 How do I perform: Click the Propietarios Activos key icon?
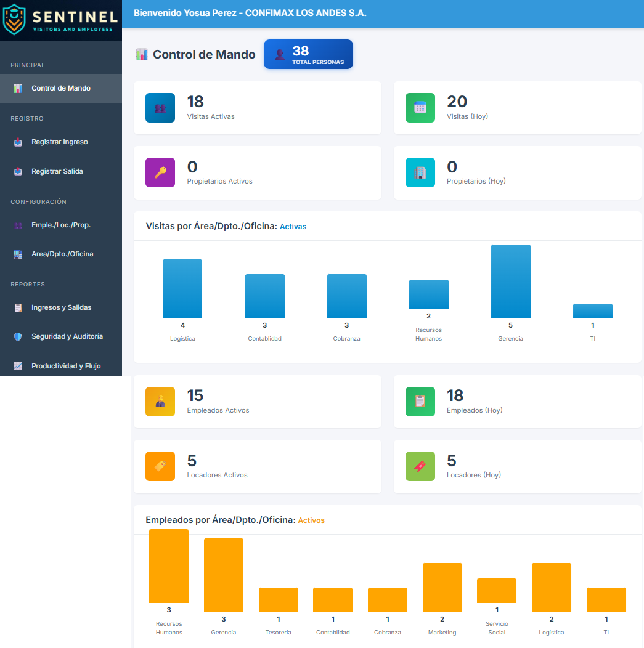160,172
